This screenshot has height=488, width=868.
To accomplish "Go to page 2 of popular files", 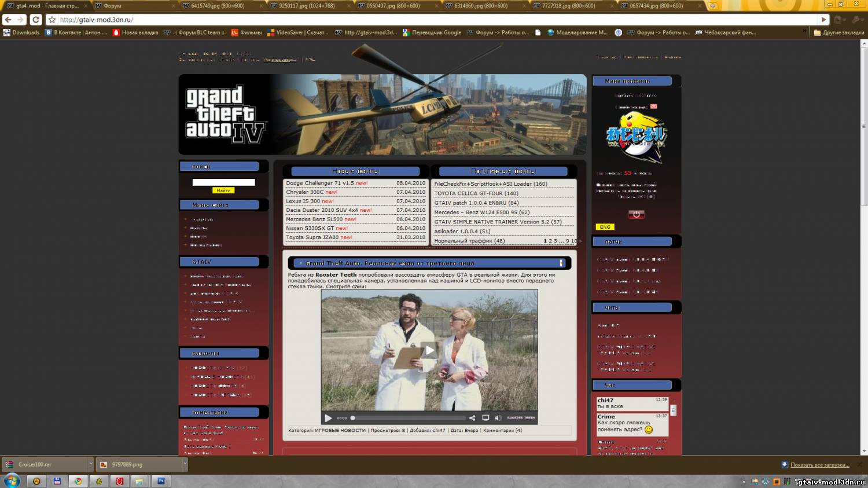I will coord(550,241).
